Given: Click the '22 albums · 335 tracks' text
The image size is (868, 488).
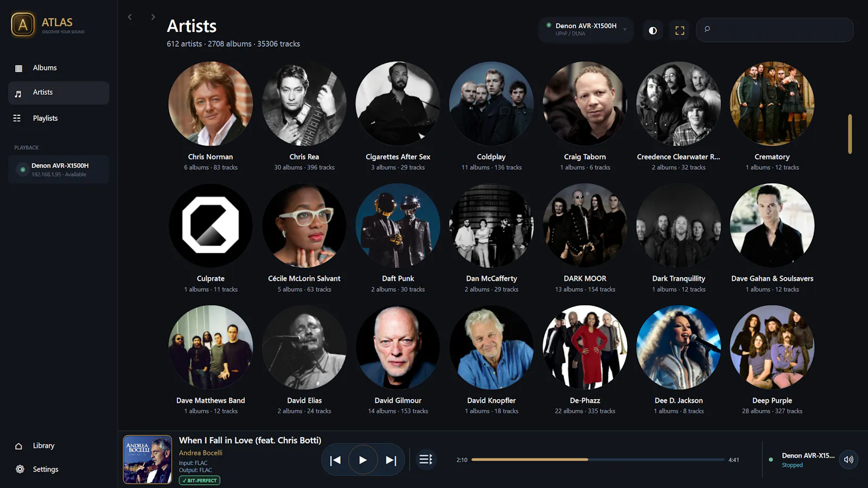Looking at the screenshot, I should point(585,412).
